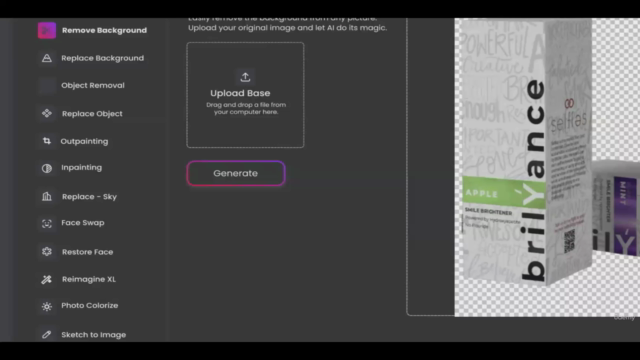Click the Upload Base drop area
Image resolution: width=640 pixels, height=360 pixels.
[x=245, y=95]
